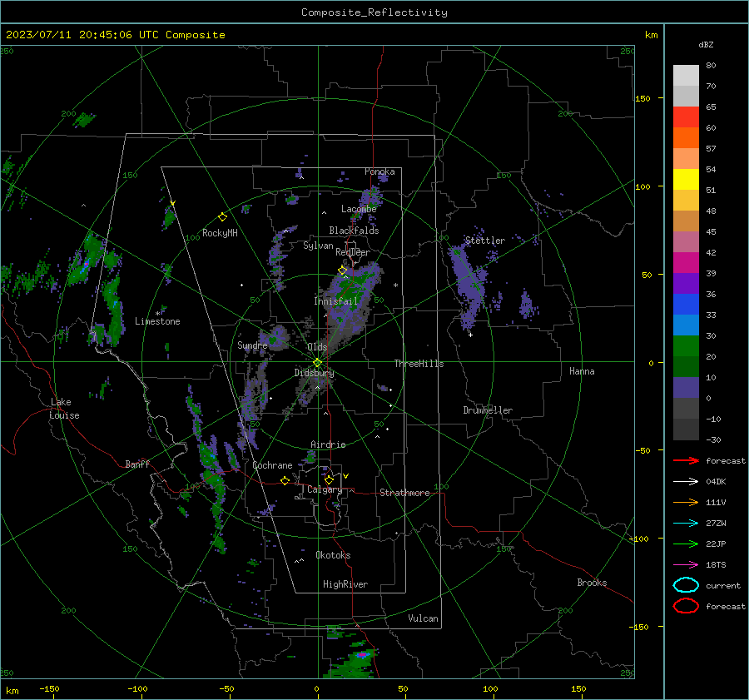
Task: Click the 'current' legend text
Action: (723, 585)
